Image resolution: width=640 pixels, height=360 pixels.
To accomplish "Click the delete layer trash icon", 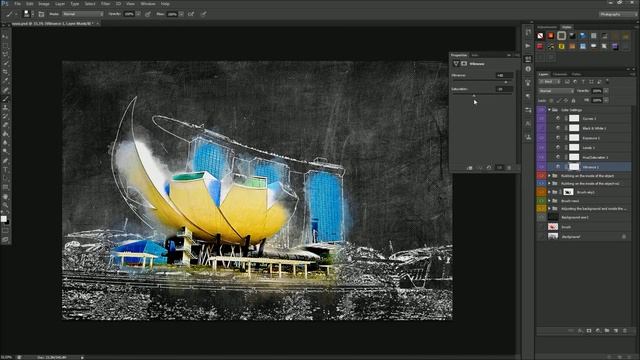I will point(625,331).
